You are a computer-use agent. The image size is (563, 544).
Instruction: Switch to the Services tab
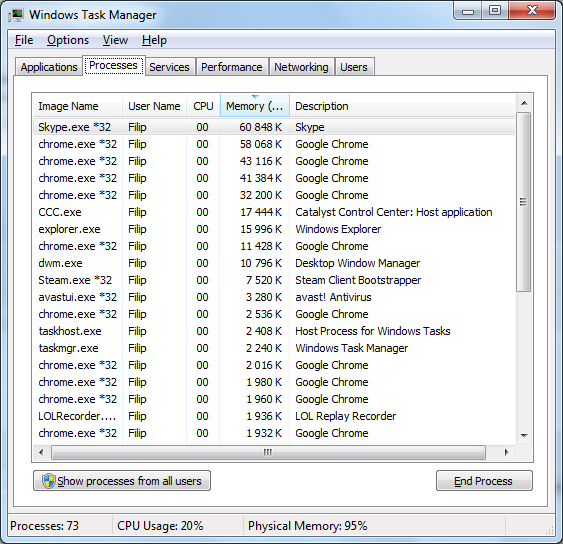[x=169, y=67]
